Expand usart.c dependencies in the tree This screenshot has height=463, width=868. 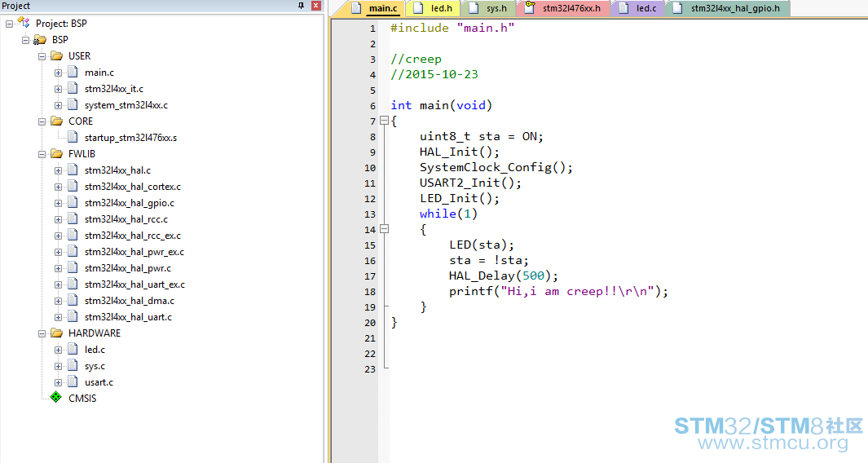click(x=58, y=382)
